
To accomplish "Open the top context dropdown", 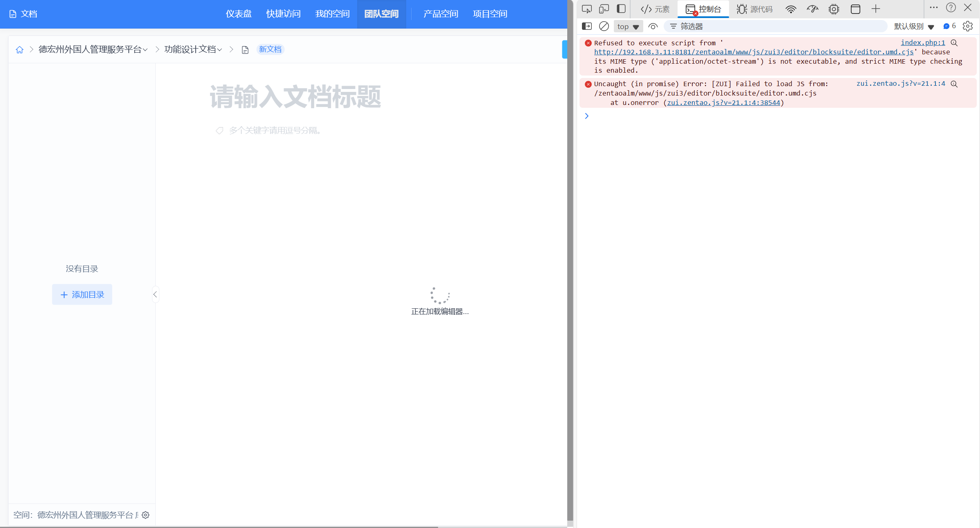I will click(628, 27).
